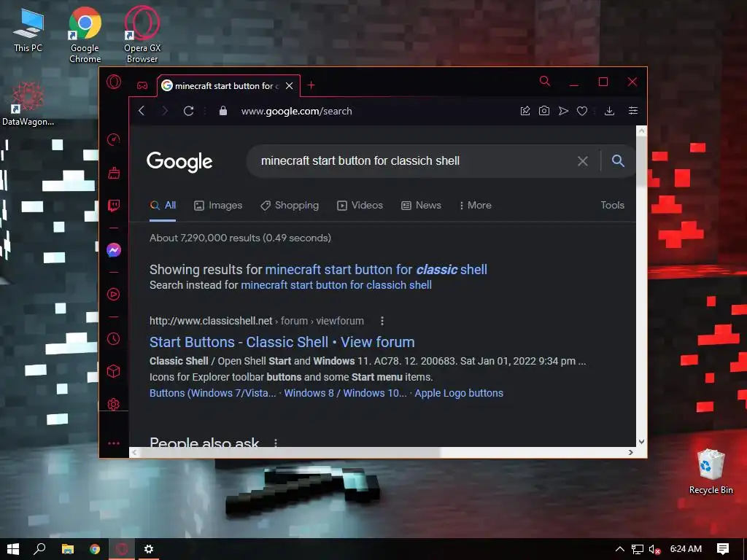Switch to Videos results
Viewport: 747px width, 560px height.
(x=360, y=205)
